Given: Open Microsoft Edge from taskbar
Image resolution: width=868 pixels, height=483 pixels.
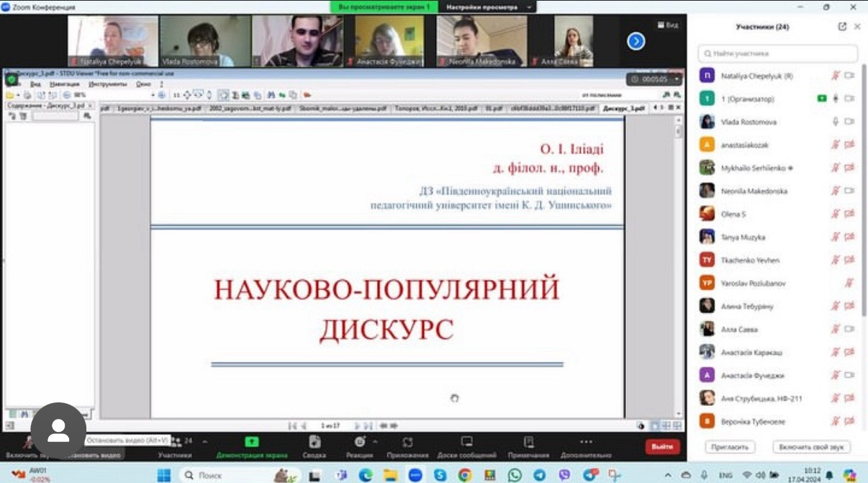Looking at the screenshot, I should (366, 475).
